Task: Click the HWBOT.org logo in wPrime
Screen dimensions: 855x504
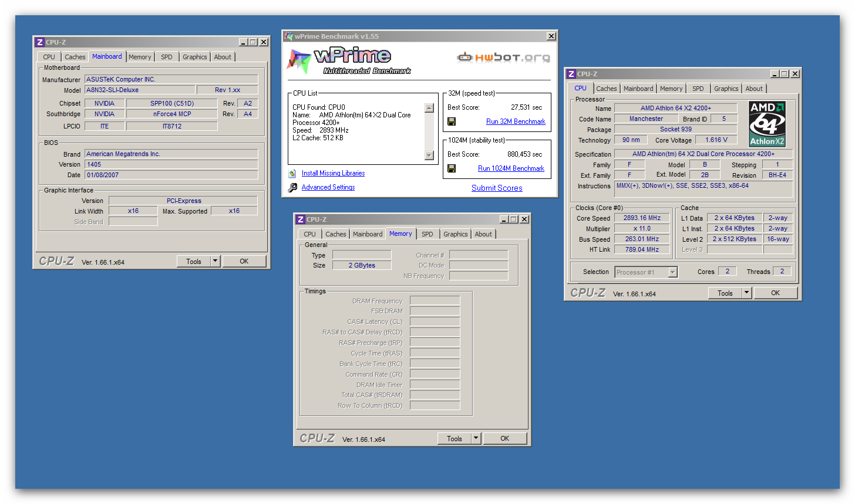Action: [504, 57]
